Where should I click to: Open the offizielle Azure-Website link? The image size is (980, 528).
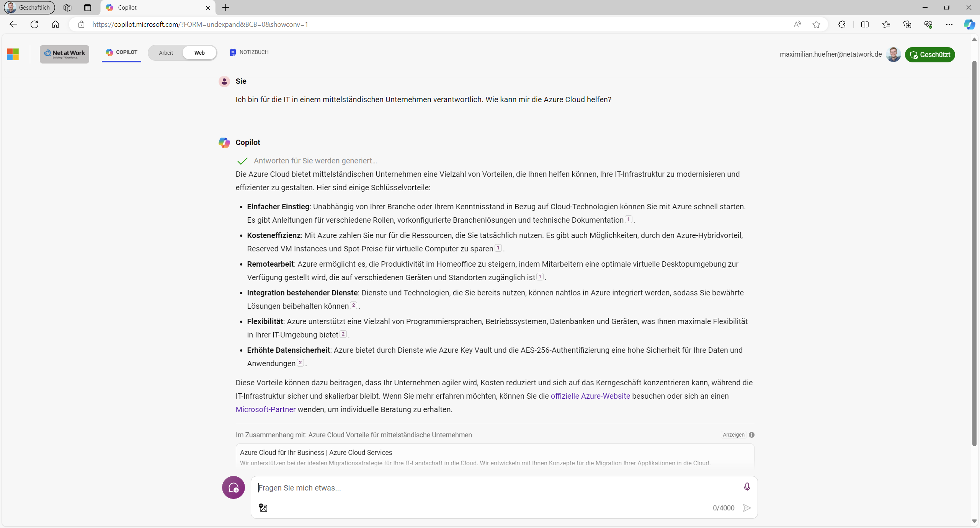click(590, 396)
